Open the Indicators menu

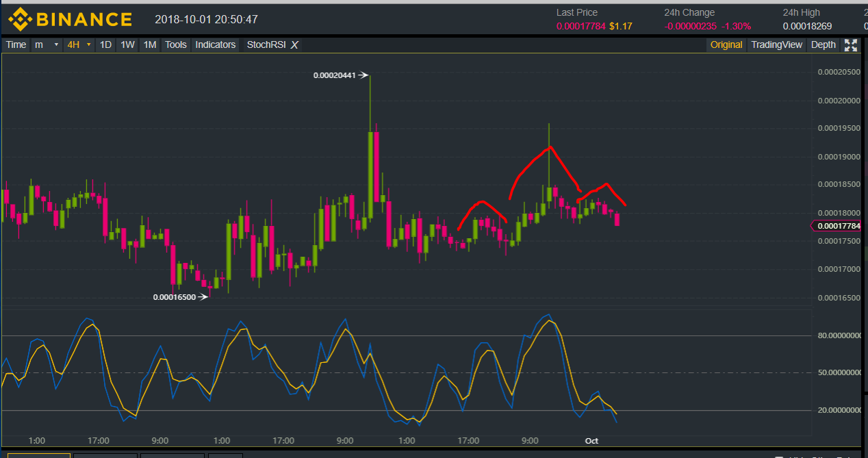215,45
